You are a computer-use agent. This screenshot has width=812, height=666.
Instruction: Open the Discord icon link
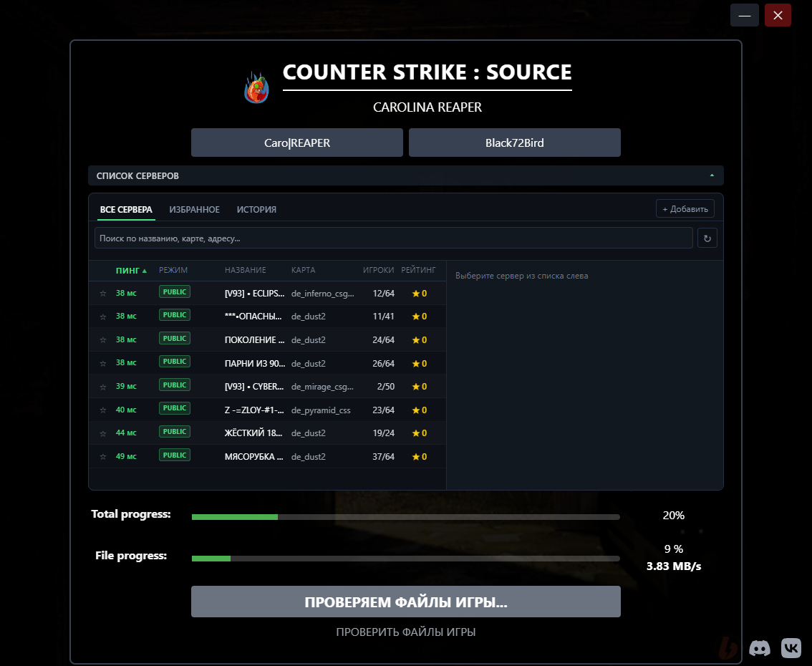point(759,648)
